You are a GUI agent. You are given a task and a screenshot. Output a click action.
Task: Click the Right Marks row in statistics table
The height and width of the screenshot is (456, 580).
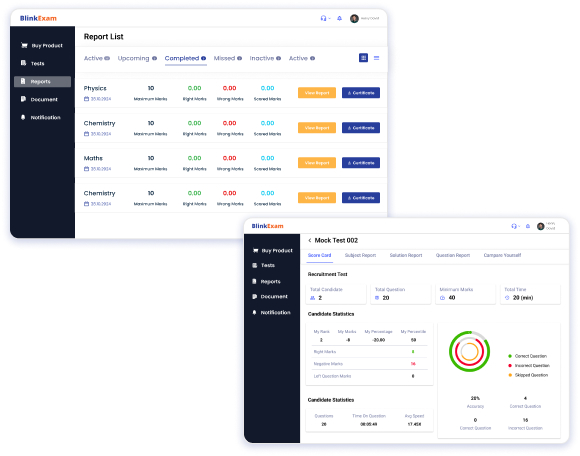click(370, 352)
